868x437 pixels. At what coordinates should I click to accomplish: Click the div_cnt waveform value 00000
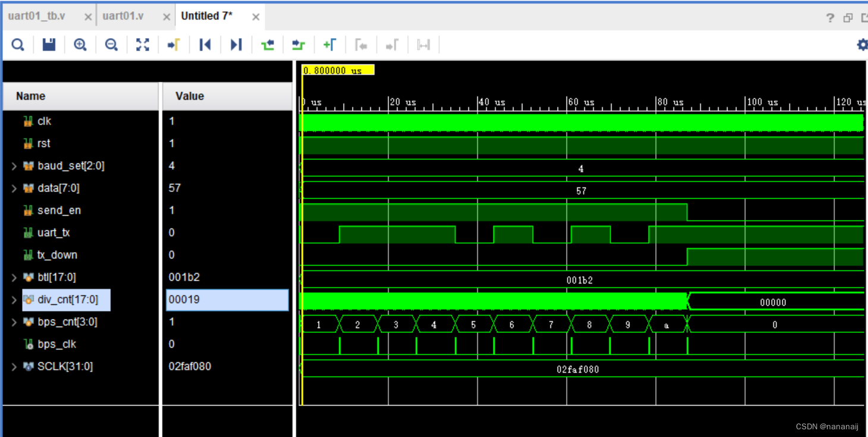pyautogui.click(x=773, y=303)
